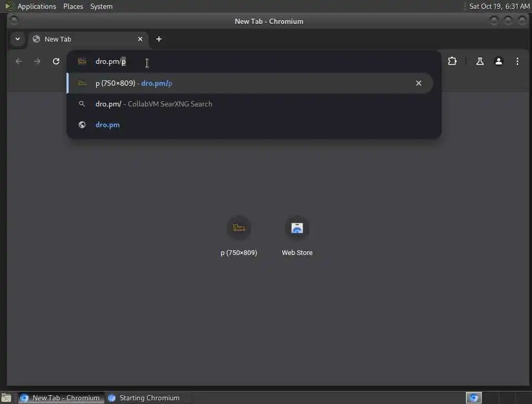Image resolution: width=532 pixels, height=404 pixels.
Task: Open the Extensions puzzle icon
Action: pos(453,61)
